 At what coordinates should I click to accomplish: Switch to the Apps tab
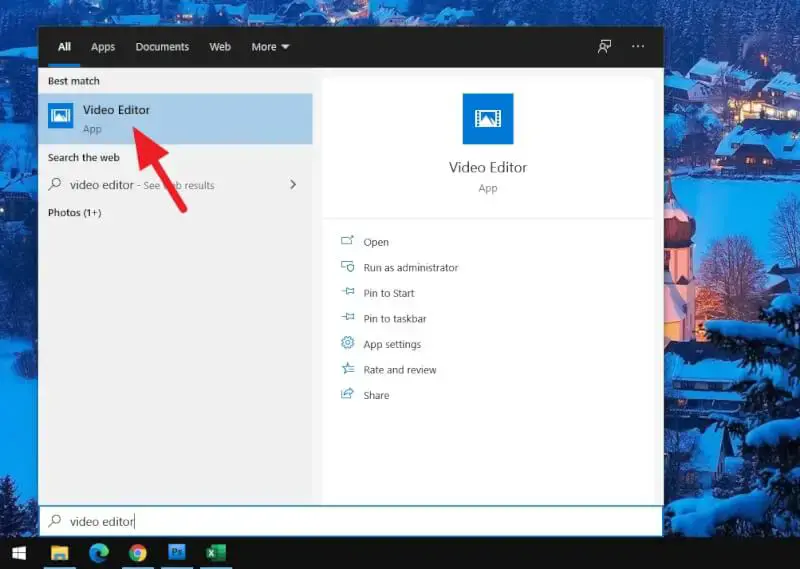(x=103, y=47)
